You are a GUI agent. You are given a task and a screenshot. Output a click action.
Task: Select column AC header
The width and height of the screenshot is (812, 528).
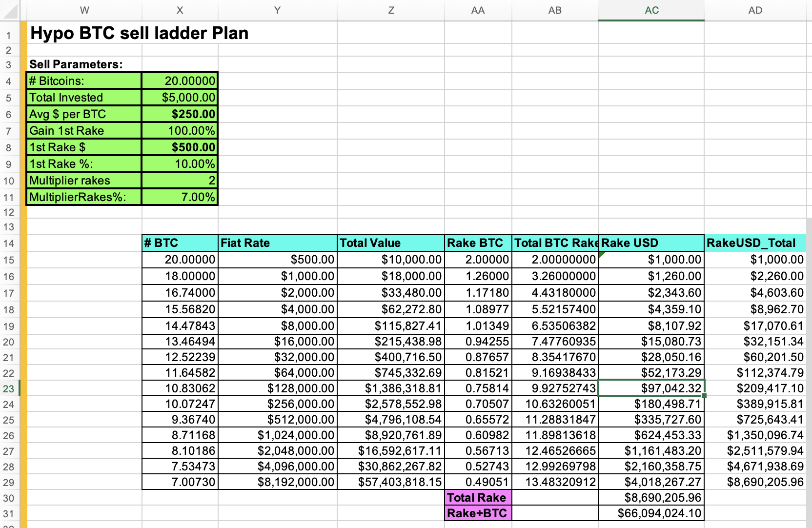tap(651, 10)
